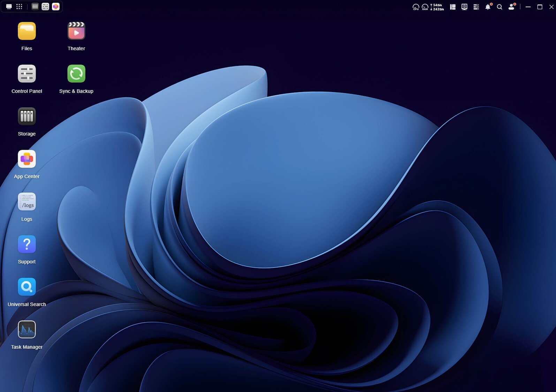Open Task Manager from desktop
Image resolution: width=556 pixels, height=392 pixels.
(26, 330)
